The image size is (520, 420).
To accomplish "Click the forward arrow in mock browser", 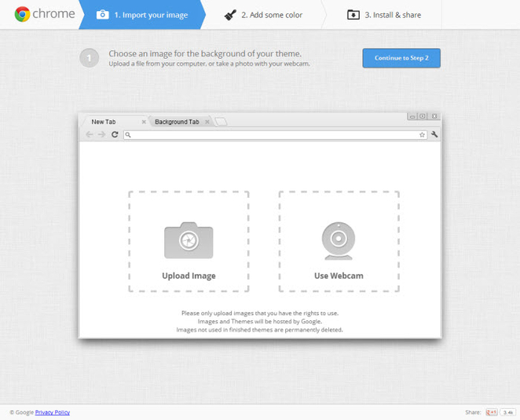I will click(102, 134).
